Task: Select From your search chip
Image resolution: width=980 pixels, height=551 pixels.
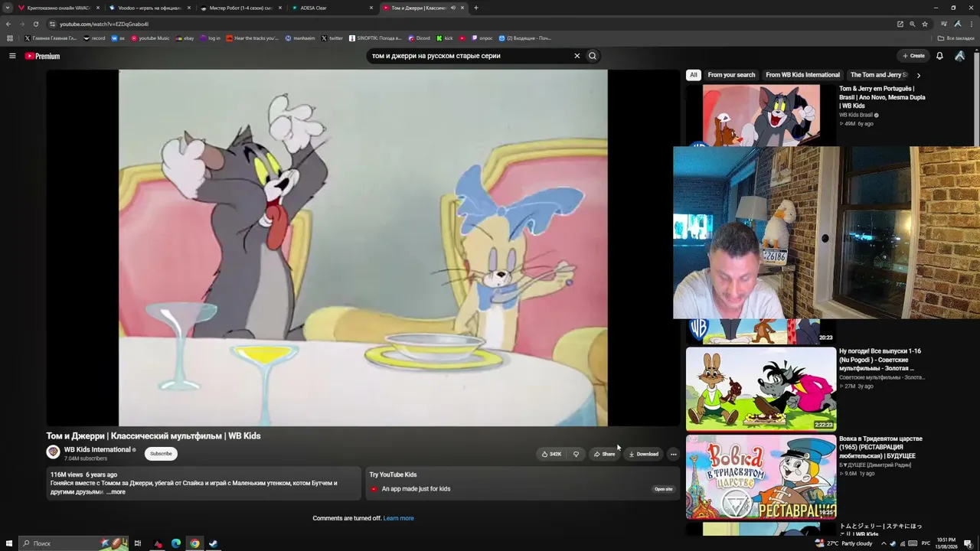Action: 731,75
